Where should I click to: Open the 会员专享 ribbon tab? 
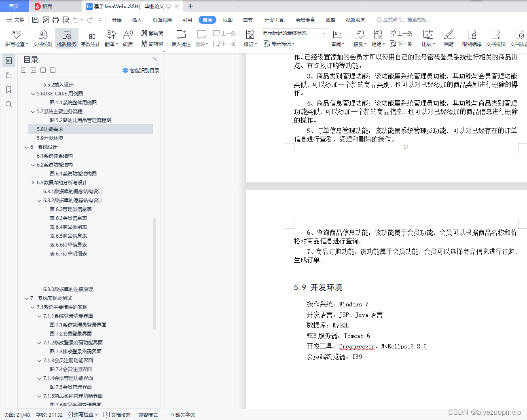(305, 20)
